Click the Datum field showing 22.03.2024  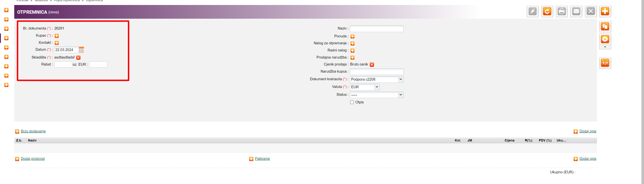click(66, 50)
